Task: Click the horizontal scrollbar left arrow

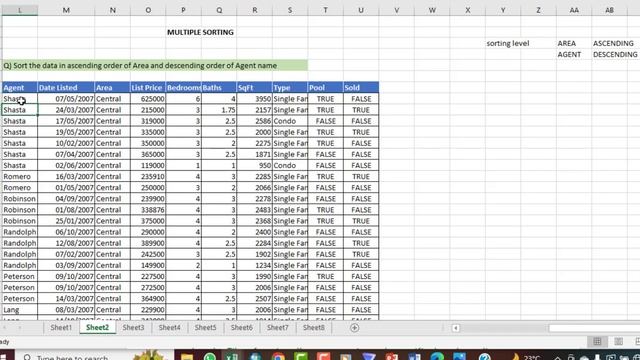Action: [x=456, y=328]
